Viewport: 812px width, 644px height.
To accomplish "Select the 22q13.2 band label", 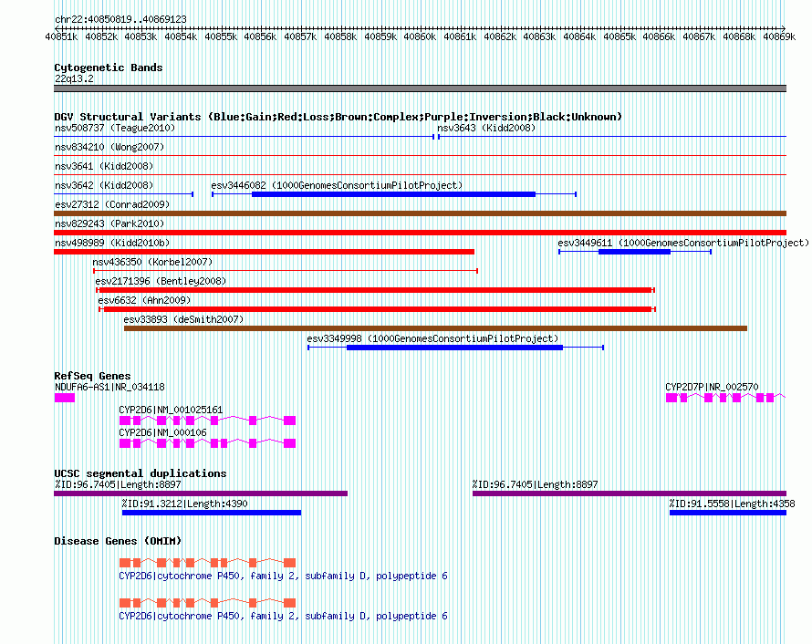I will pyautogui.click(x=75, y=78).
